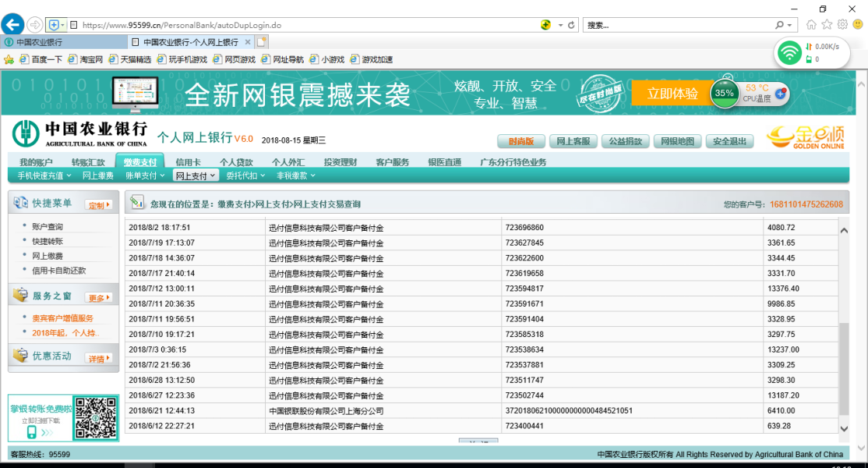The height and width of the screenshot is (468, 868).
Task: Open the 淘宝网 bookmark
Action: click(x=86, y=59)
